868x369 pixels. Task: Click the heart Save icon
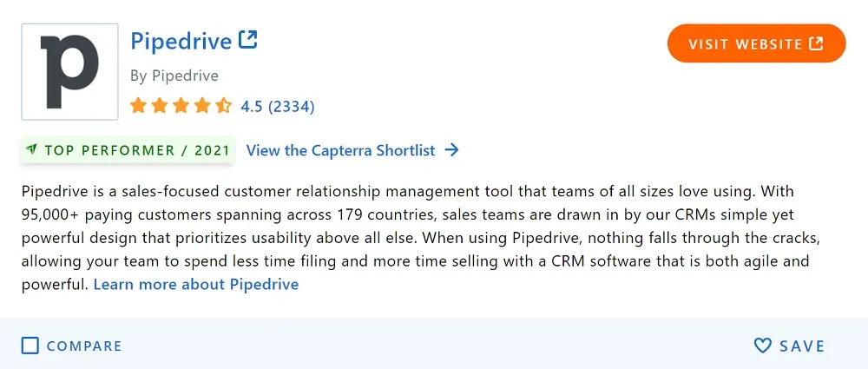click(x=762, y=346)
